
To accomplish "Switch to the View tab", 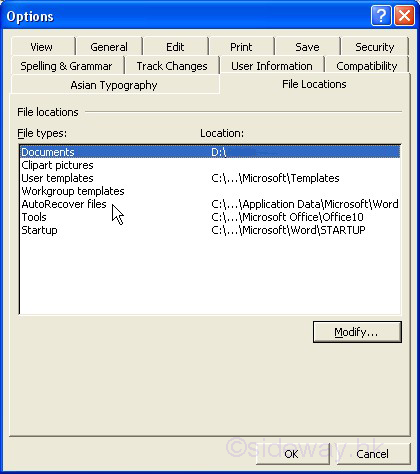I will click(43, 47).
